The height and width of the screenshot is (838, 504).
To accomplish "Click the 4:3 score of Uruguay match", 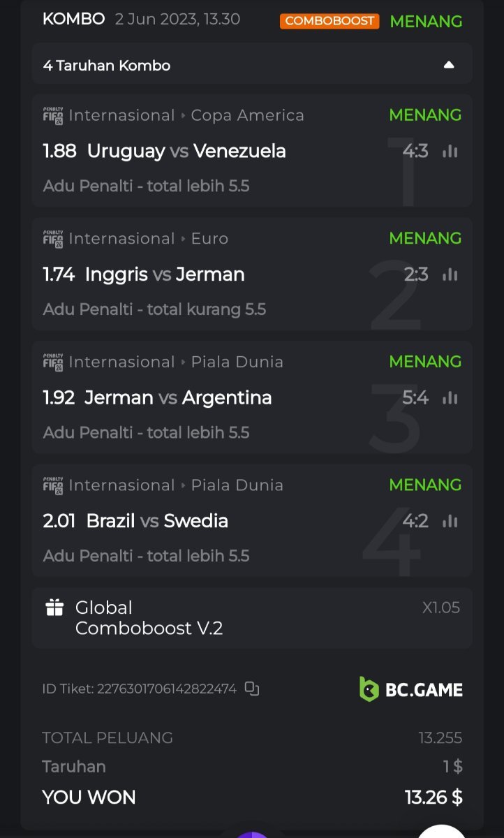I will (415, 151).
